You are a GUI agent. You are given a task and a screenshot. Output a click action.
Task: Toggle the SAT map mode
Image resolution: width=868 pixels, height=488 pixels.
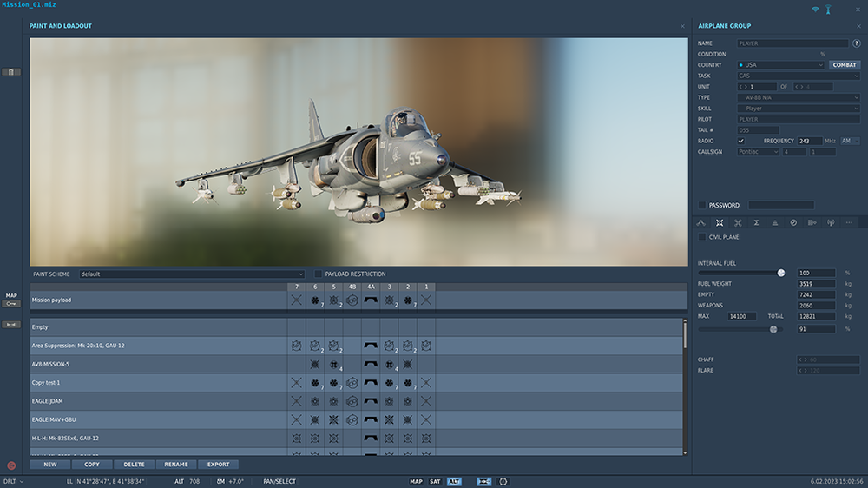[435, 481]
